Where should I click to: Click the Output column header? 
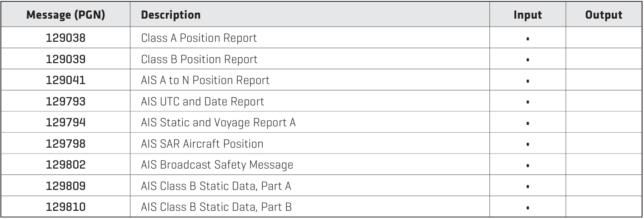click(604, 15)
